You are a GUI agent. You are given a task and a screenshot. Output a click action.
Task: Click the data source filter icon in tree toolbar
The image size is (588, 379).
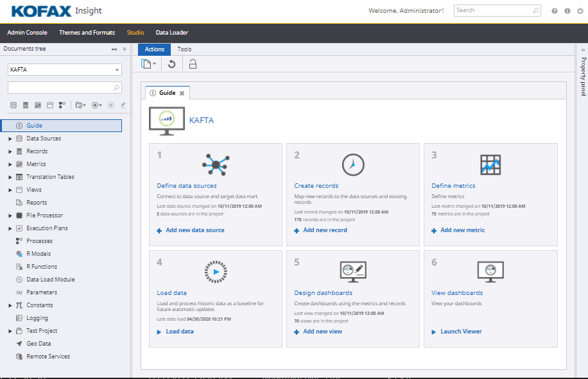13,105
